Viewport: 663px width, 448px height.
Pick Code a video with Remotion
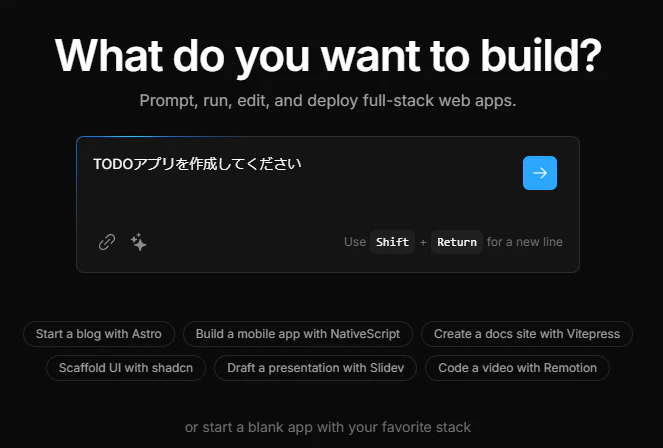coord(518,368)
